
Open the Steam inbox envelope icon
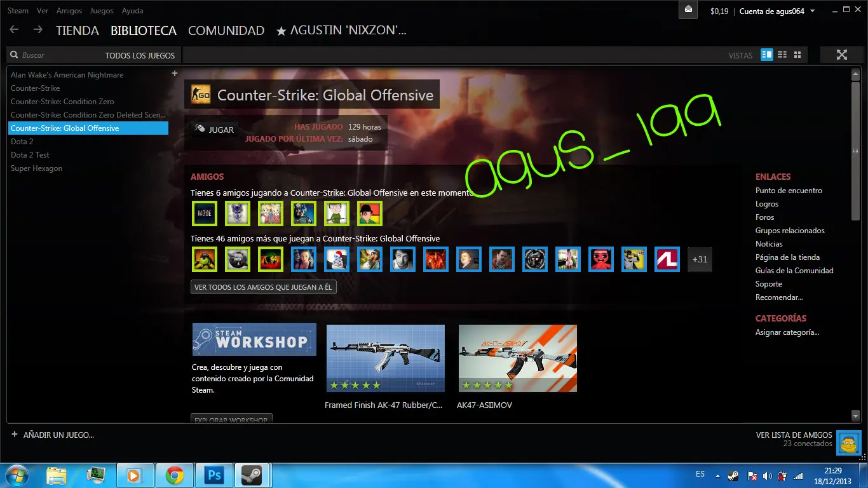click(688, 10)
